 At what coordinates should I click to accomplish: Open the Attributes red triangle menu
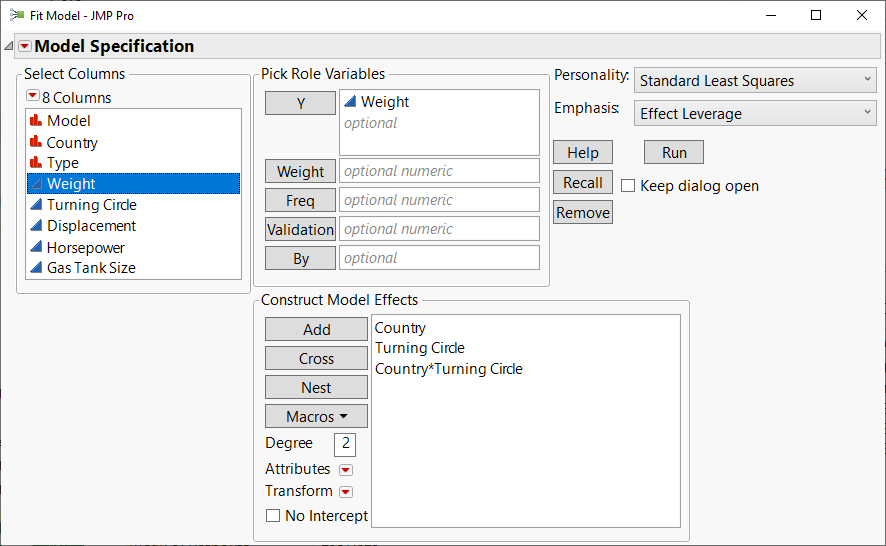click(346, 470)
